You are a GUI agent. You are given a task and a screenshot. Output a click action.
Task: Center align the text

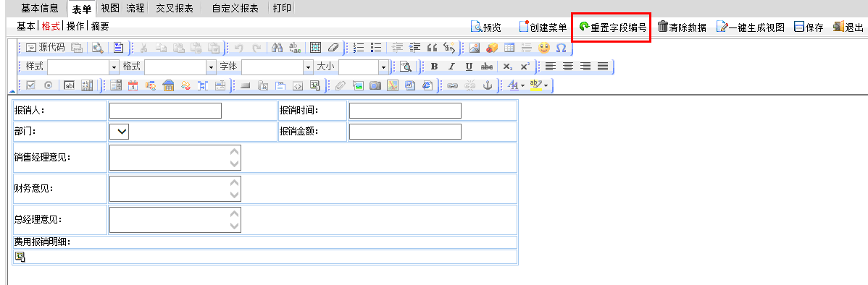[x=567, y=67]
